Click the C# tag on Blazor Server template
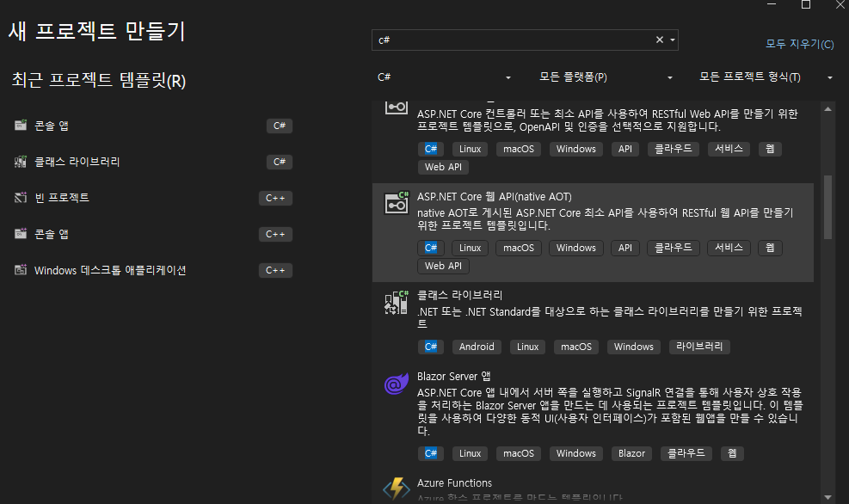 click(x=430, y=453)
